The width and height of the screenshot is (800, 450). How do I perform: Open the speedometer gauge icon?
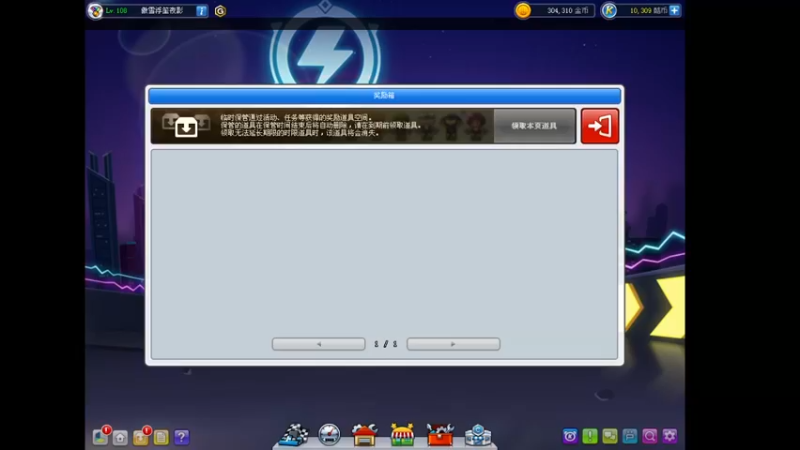tap(329, 435)
